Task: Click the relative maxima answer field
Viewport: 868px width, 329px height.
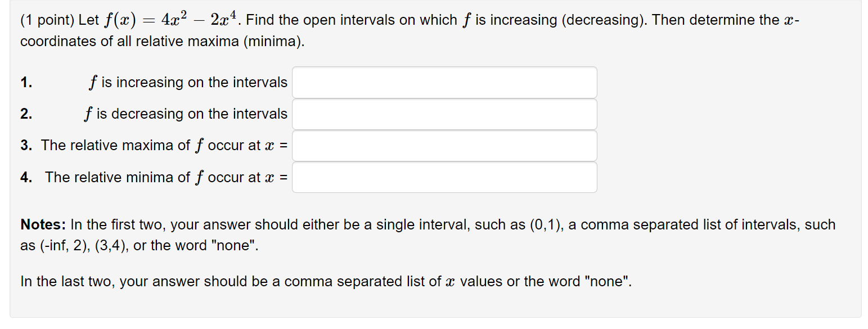Action: tap(444, 146)
